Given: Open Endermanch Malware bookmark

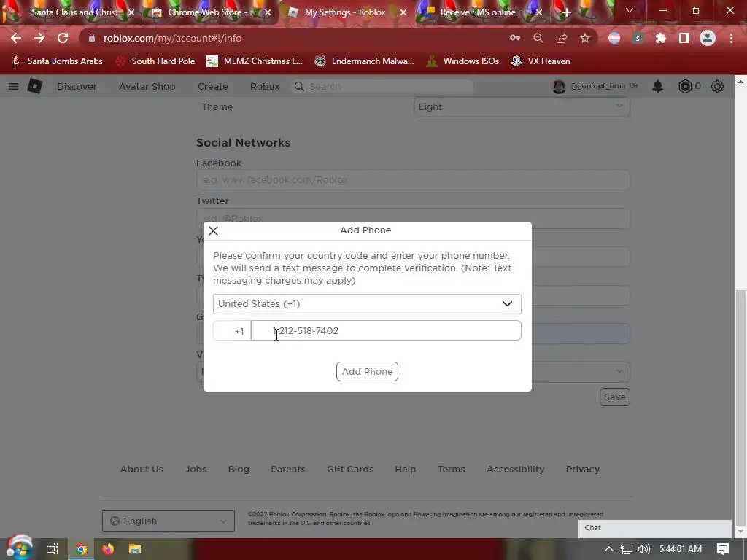Looking at the screenshot, I should [364, 61].
